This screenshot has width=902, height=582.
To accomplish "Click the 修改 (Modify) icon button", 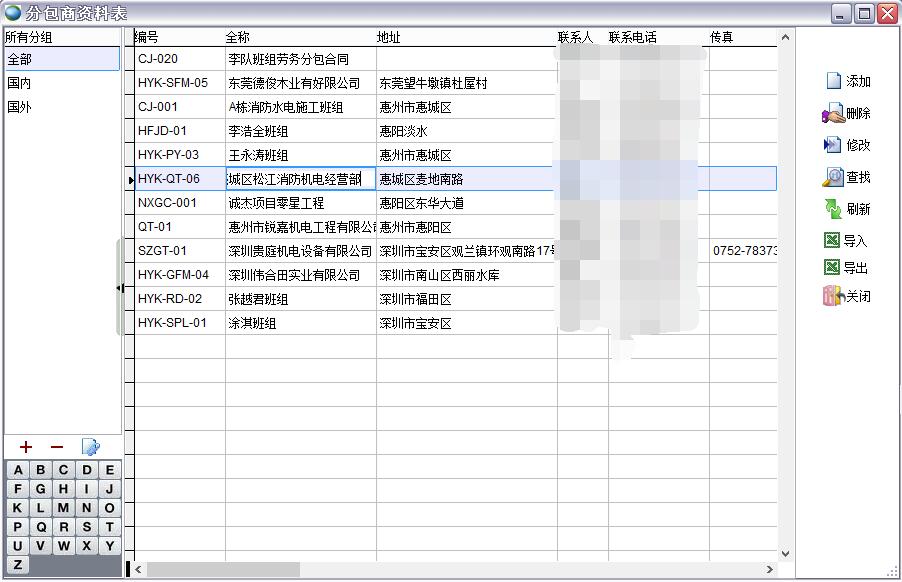I will tap(832, 145).
